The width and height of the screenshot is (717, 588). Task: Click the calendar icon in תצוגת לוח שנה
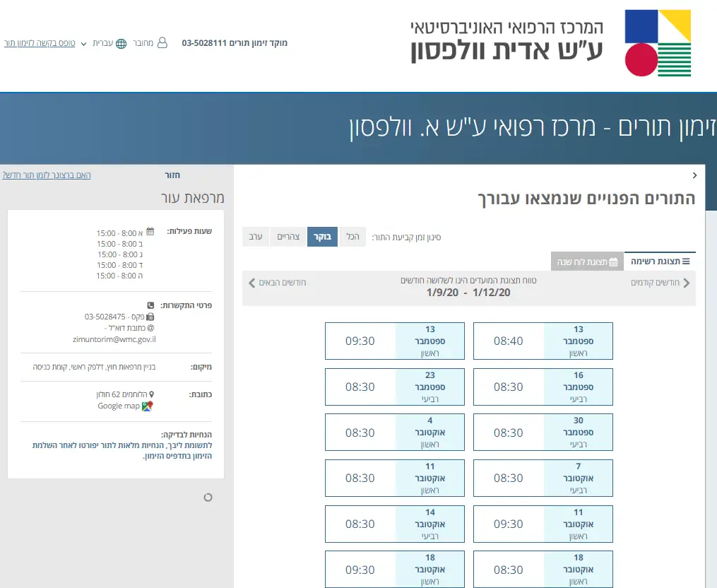tap(613, 262)
